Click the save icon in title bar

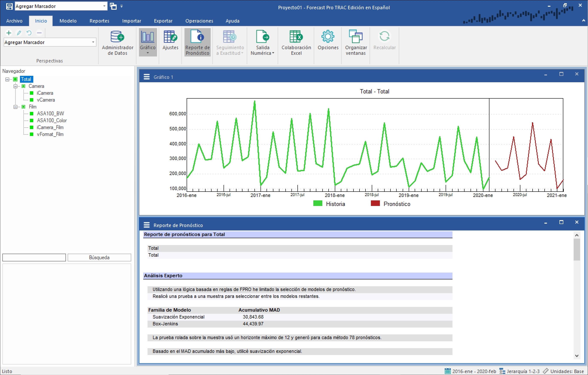[9, 6]
